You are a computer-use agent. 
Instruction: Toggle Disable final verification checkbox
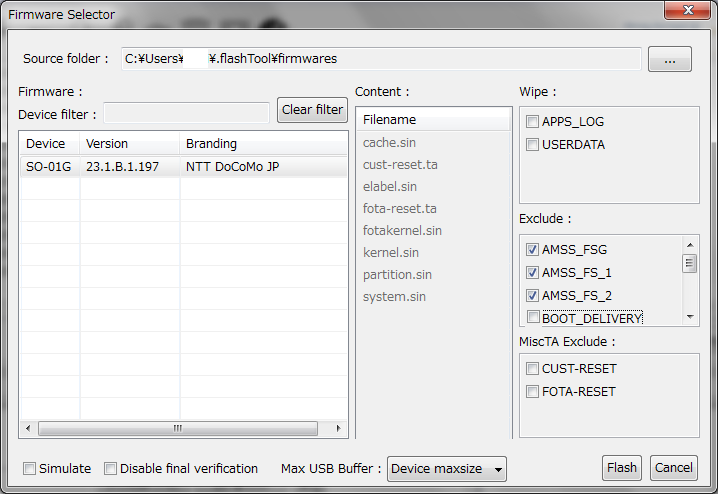(x=110, y=468)
